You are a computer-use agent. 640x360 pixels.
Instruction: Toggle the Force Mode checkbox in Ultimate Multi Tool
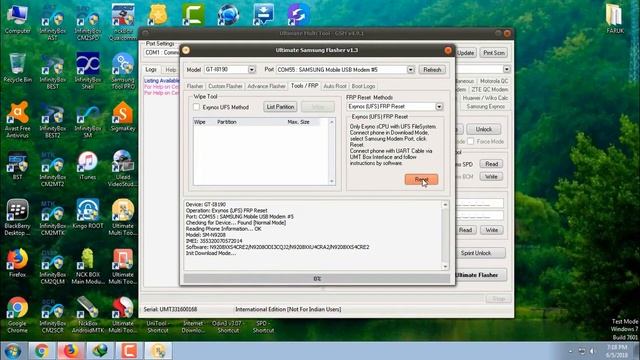[471, 141]
